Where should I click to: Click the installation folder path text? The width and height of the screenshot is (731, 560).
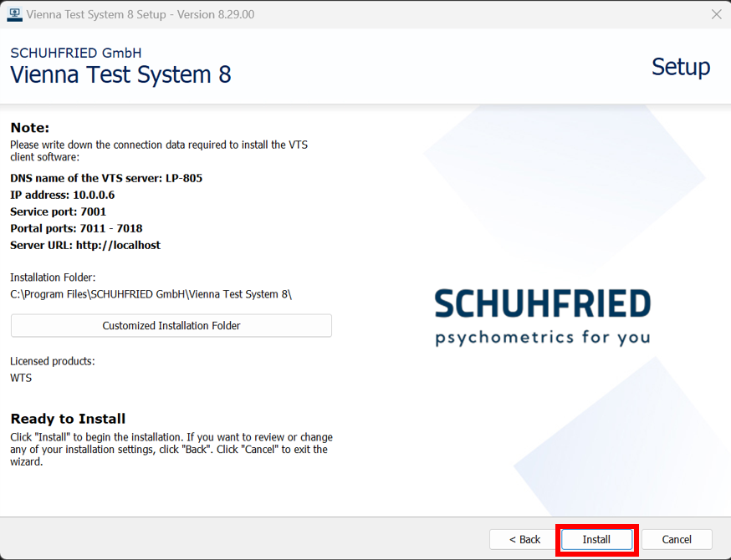point(151,293)
